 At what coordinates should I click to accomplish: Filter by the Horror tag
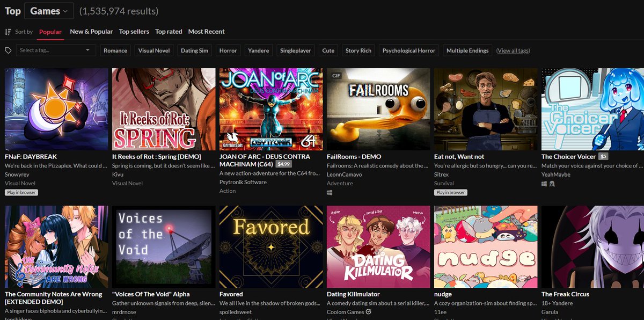(228, 50)
